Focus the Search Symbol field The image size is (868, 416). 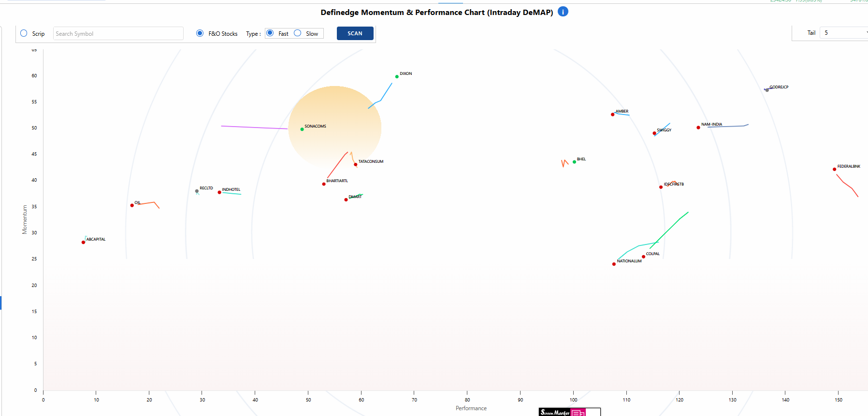click(x=118, y=33)
